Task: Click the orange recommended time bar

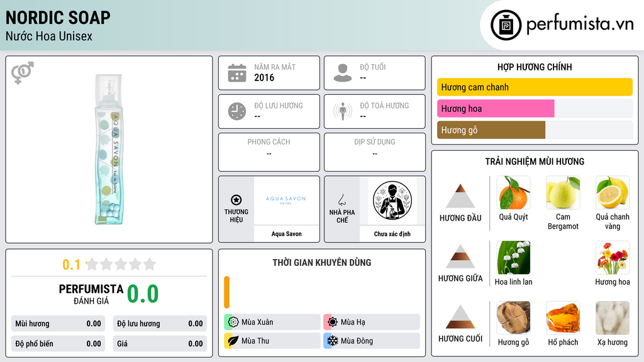Action: (226, 292)
